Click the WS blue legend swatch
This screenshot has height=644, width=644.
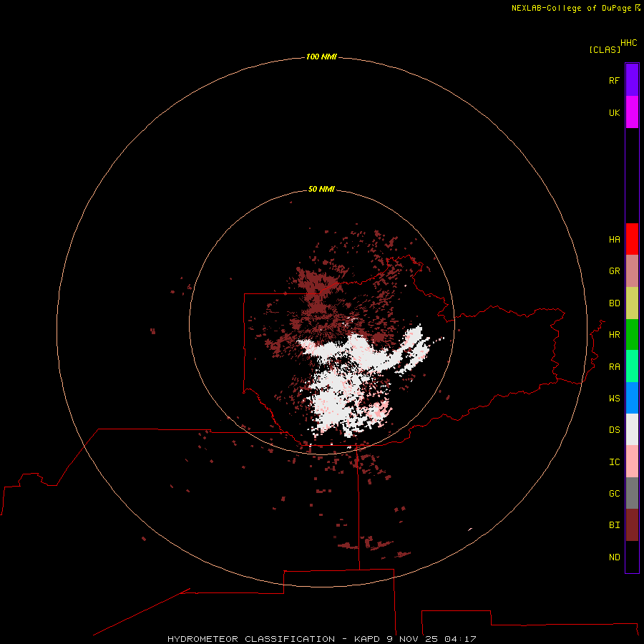click(x=632, y=398)
